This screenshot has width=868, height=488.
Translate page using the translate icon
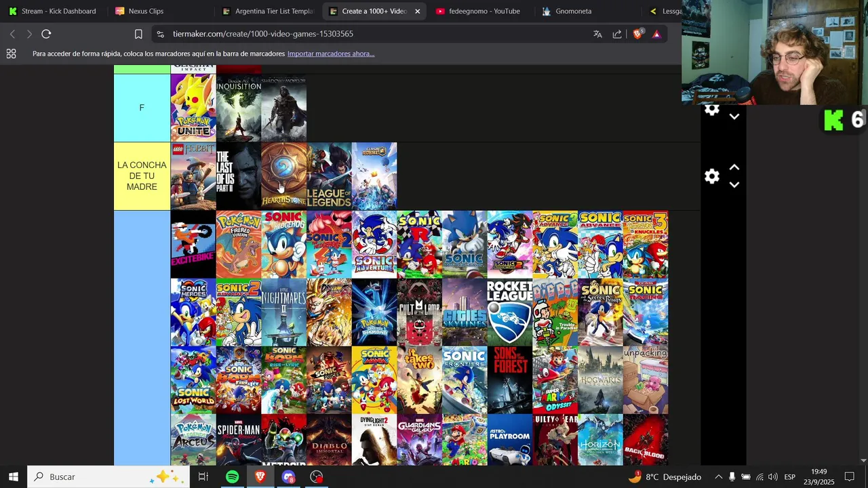tap(597, 34)
